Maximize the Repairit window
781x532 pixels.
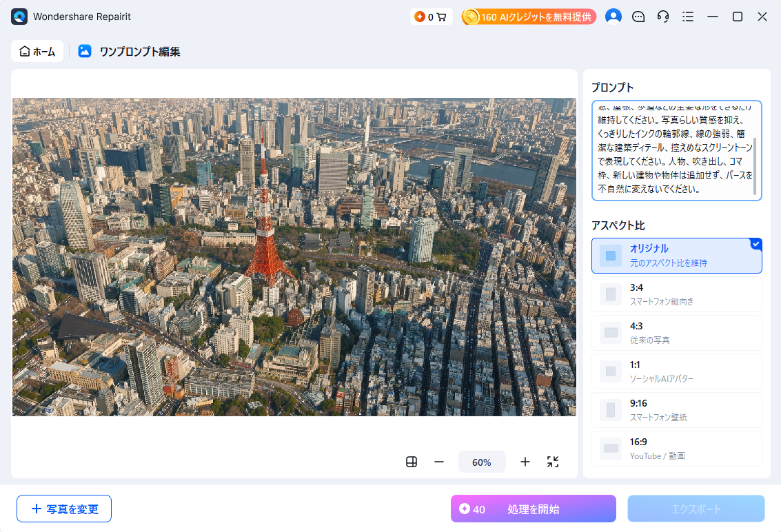point(738,17)
